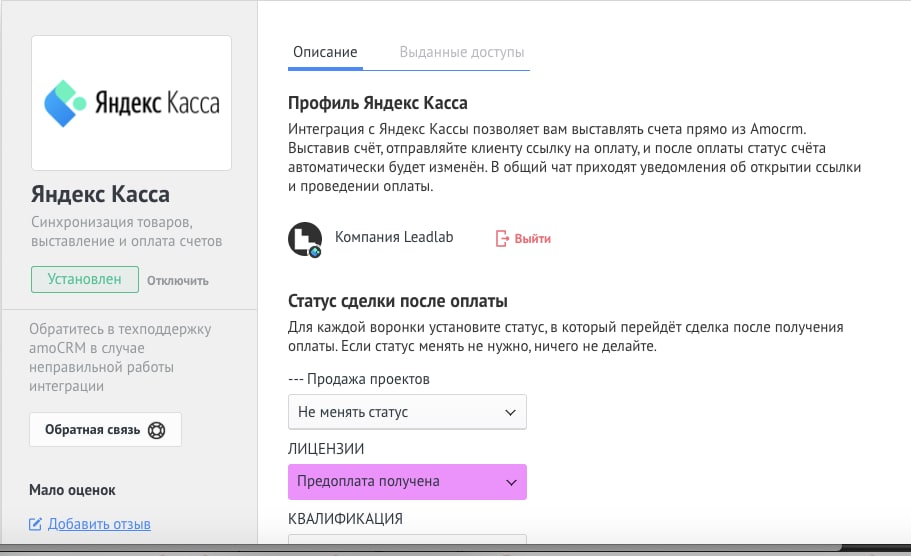The image size is (911, 556).
Task: Click the Установлен status button
Action: pos(85,279)
